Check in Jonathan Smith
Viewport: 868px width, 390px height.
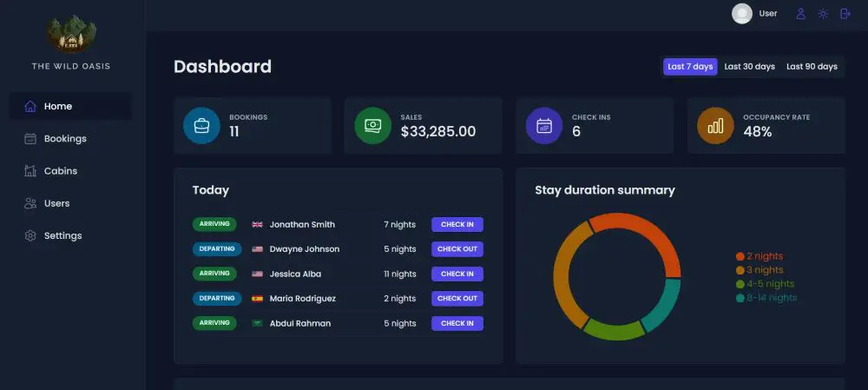tap(457, 225)
